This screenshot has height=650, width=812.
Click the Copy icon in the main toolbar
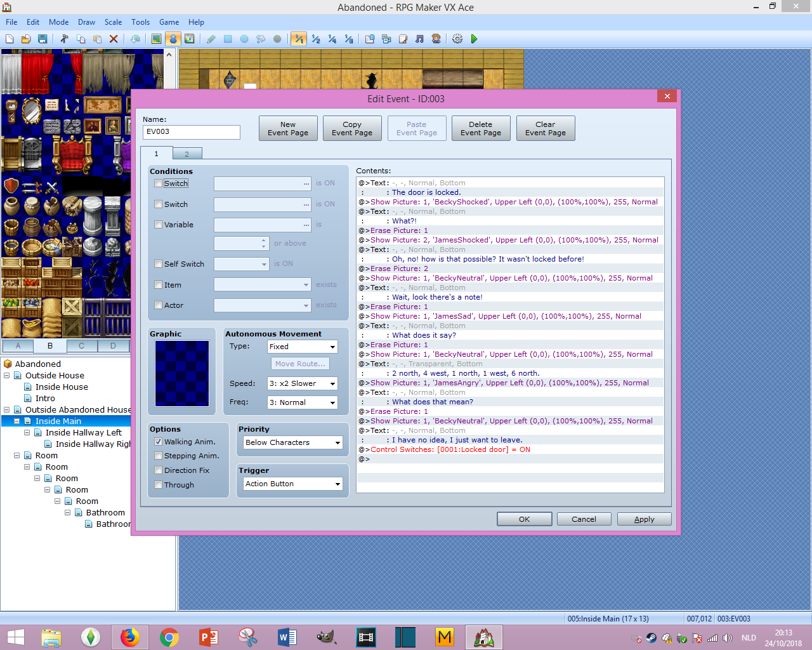click(81, 39)
